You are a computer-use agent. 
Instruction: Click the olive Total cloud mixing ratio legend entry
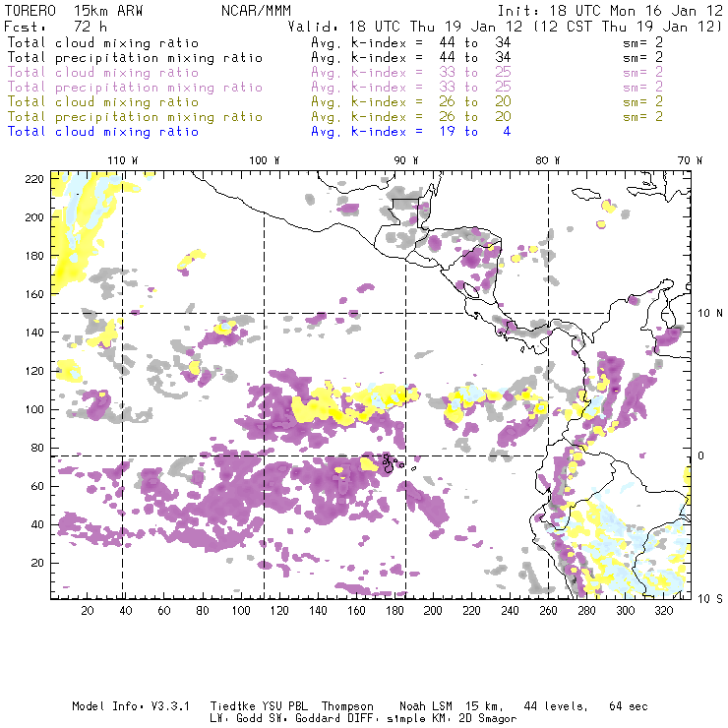pos(102,102)
